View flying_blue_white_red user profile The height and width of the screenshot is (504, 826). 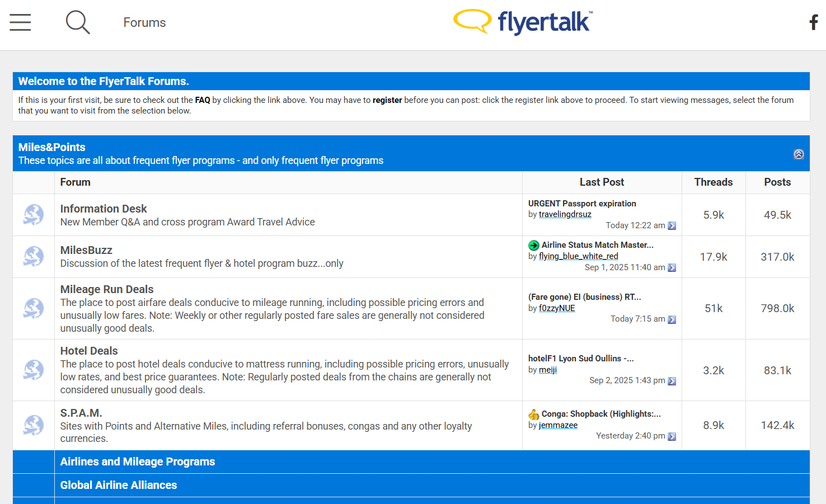pyautogui.click(x=579, y=256)
